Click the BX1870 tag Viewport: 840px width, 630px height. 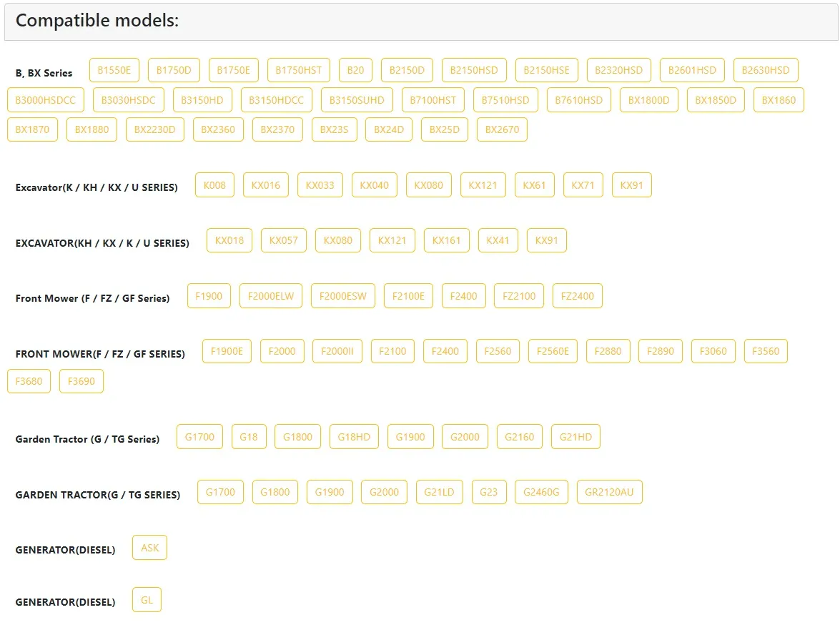[x=33, y=129]
